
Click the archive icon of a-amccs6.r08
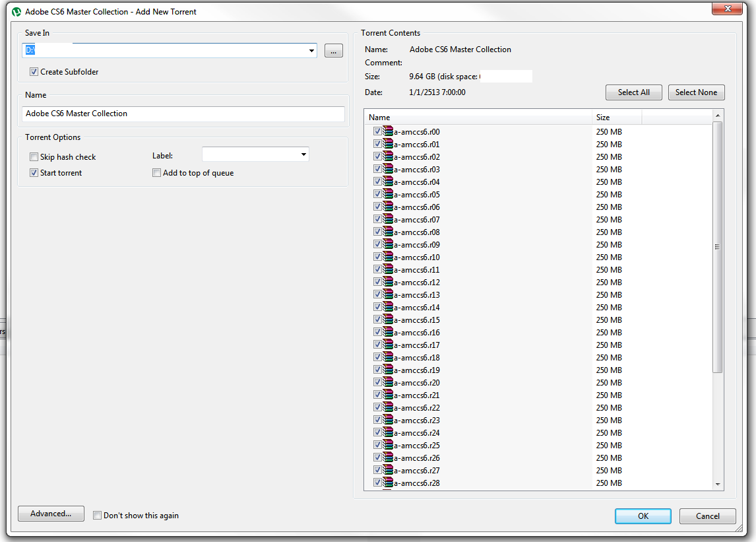pos(388,232)
